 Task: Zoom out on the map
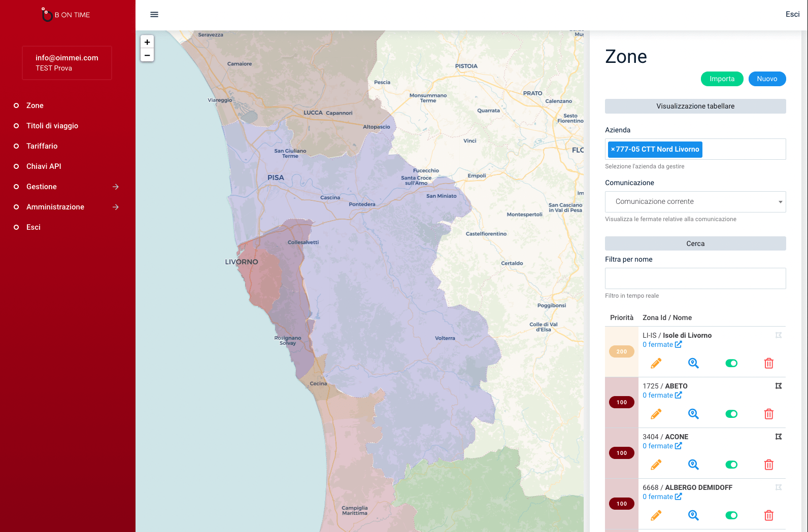coord(147,55)
